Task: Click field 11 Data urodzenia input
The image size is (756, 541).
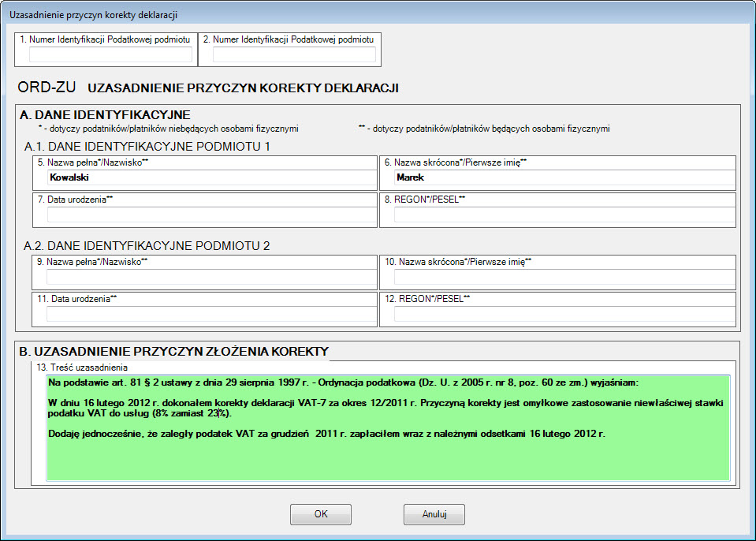Action: pos(211,315)
